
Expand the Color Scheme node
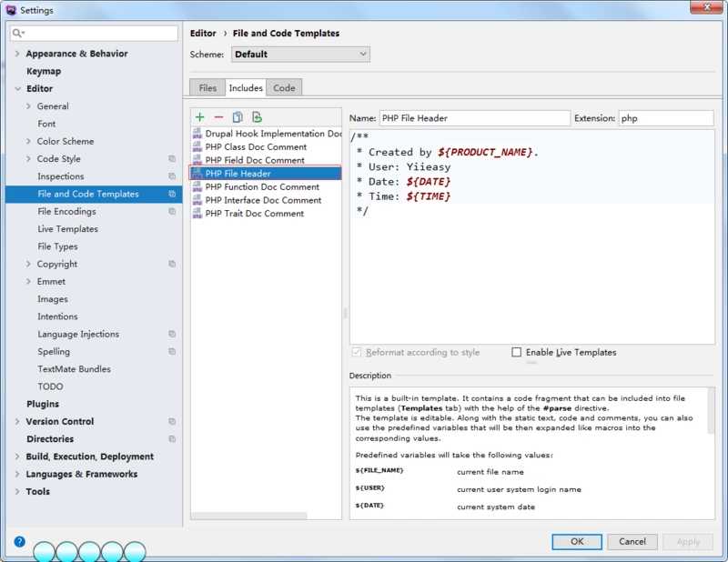tap(28, 141)
